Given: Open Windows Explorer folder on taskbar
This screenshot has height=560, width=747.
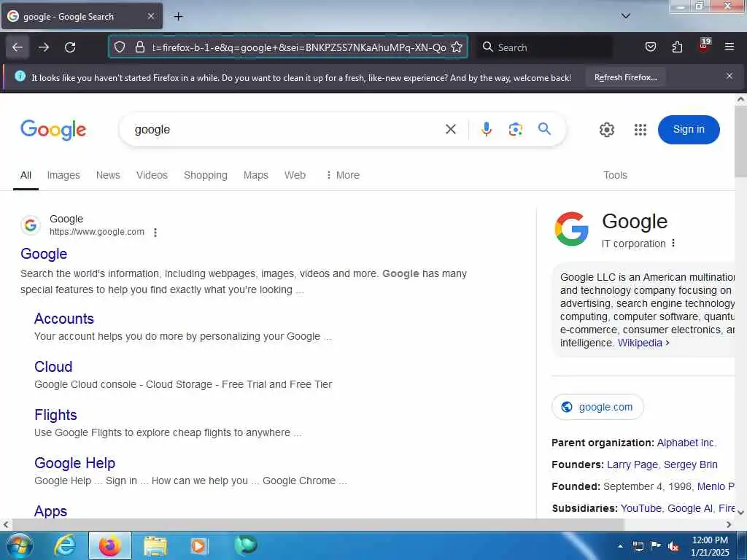Looking at the screenshot, I should point(155,545).
